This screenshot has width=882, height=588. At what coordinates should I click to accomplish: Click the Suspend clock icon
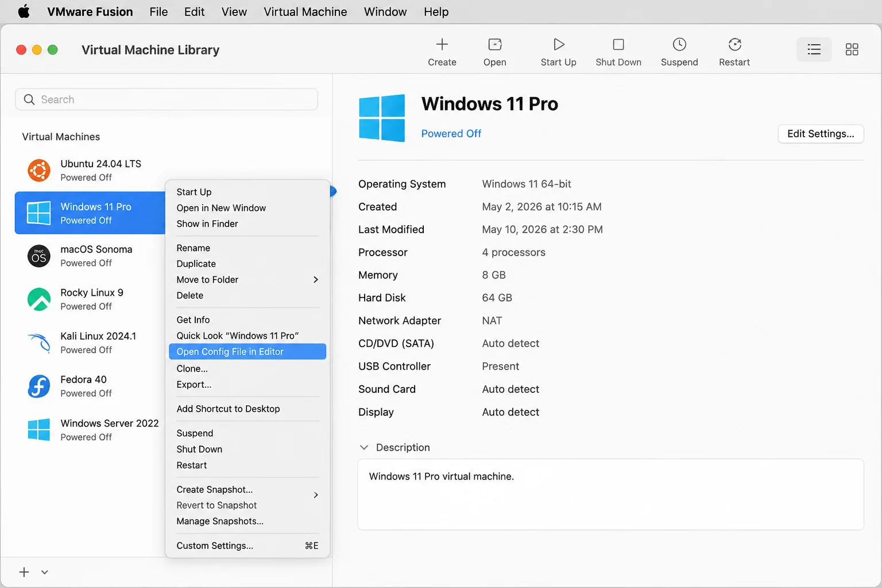[x=679, y=44]
